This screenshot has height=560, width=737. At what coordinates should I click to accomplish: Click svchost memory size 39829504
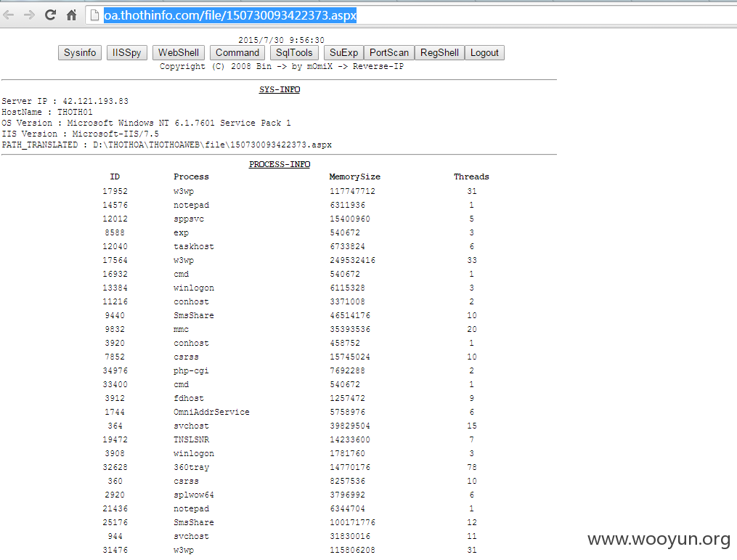pyautogui.click(x=350, y=426)
